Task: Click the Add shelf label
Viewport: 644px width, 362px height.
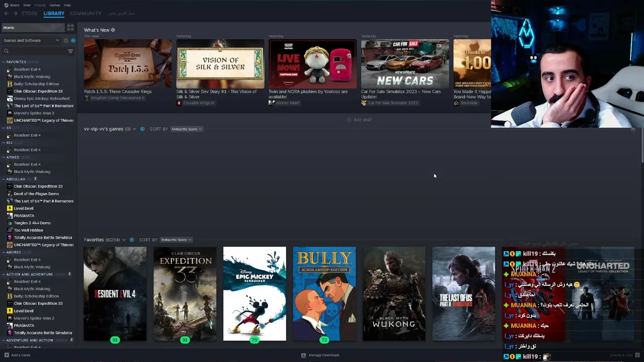Action: pos(362,120)
